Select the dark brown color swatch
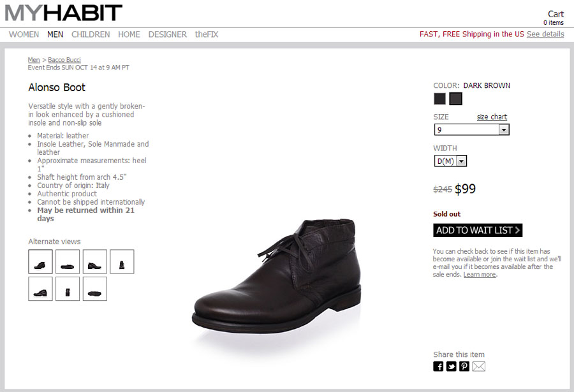The width and height of the screenshot is (574, 392). 455,99
